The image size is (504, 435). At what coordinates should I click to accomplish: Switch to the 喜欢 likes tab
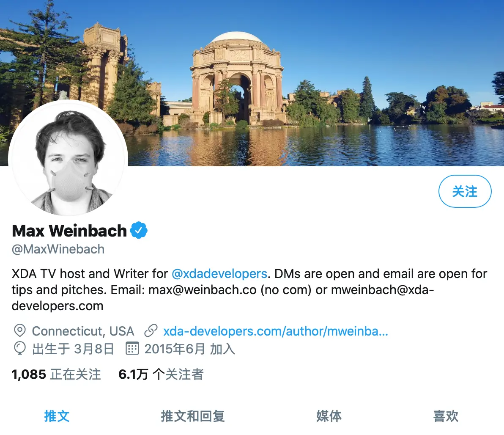point(446,416)
